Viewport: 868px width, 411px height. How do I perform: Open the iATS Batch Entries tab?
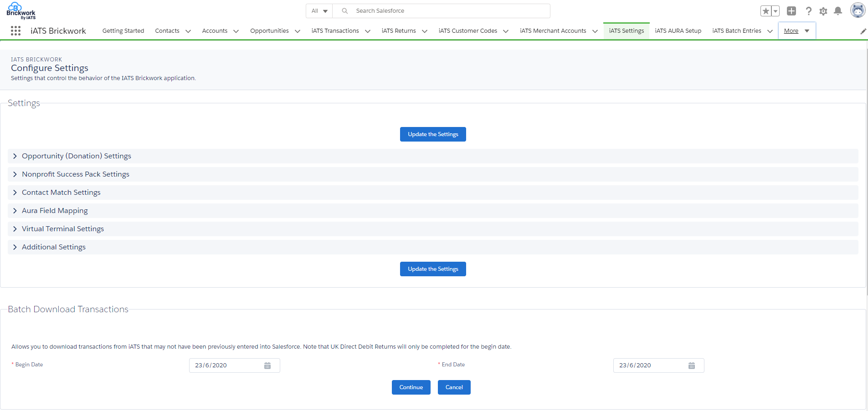[x=737, y=31]
